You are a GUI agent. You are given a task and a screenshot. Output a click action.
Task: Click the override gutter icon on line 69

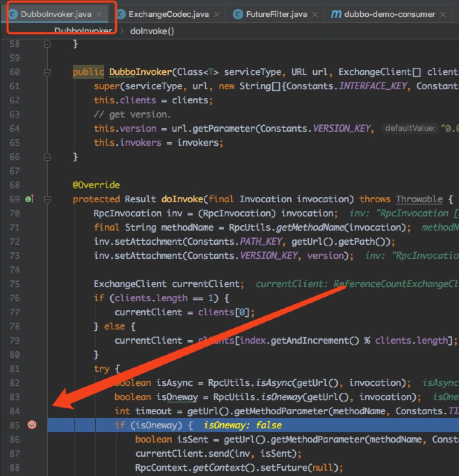[30, 199]
